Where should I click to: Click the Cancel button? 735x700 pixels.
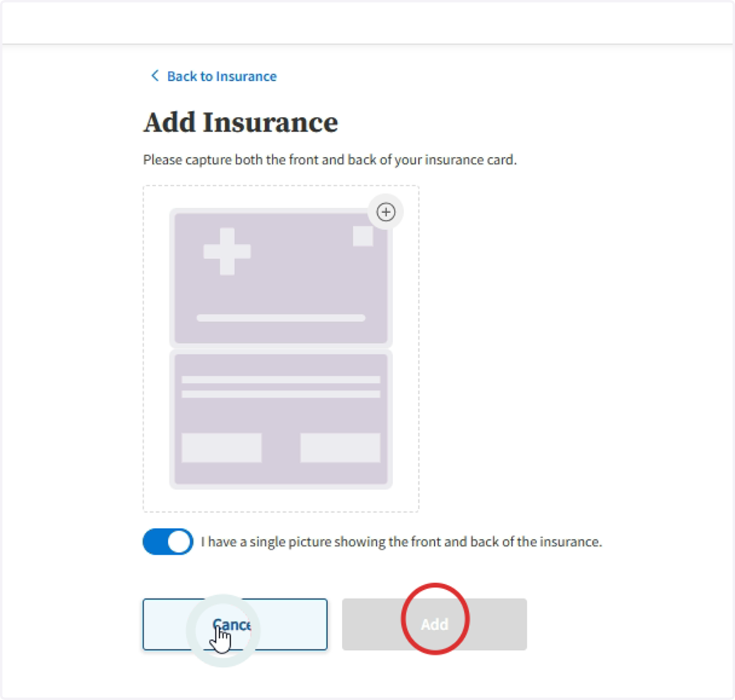click(235, 624)
